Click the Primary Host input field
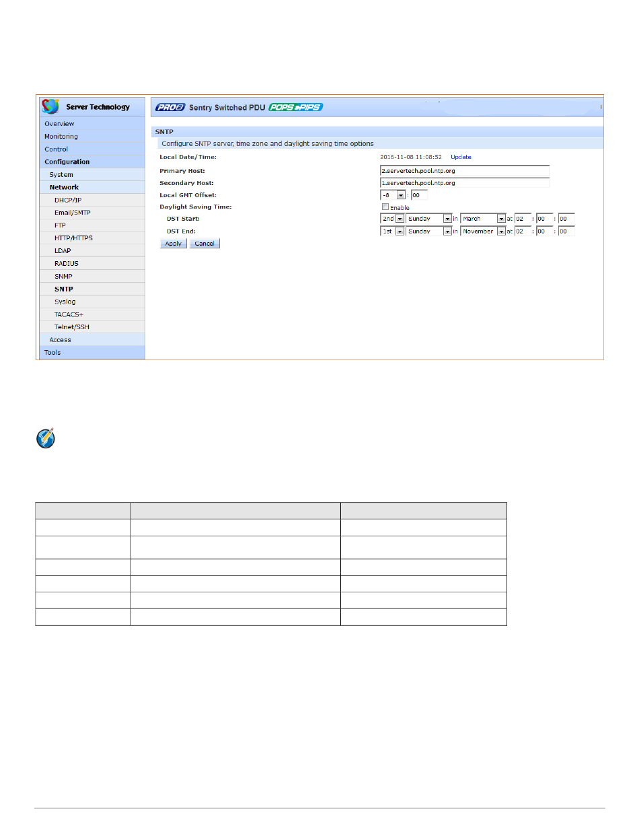639x840 pixels. coord(464,171)
